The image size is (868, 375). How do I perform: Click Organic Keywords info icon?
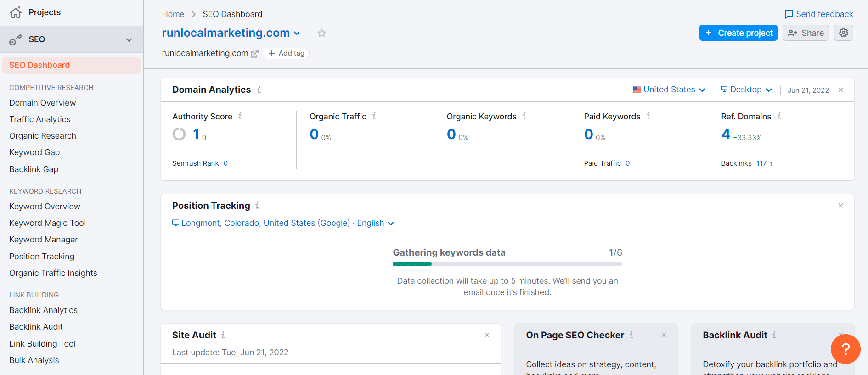[x=524, y=116]
